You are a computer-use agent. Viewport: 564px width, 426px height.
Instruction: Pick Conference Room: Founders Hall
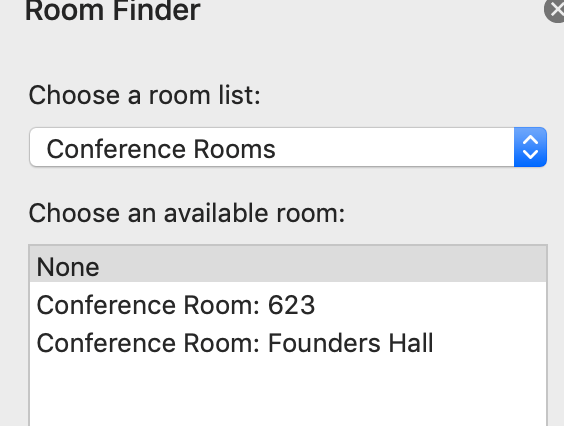[x=288, y=343]
